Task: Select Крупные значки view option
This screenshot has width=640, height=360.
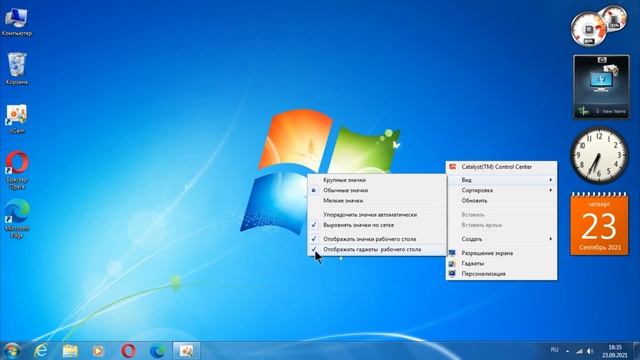Action: tap(377, 180)
